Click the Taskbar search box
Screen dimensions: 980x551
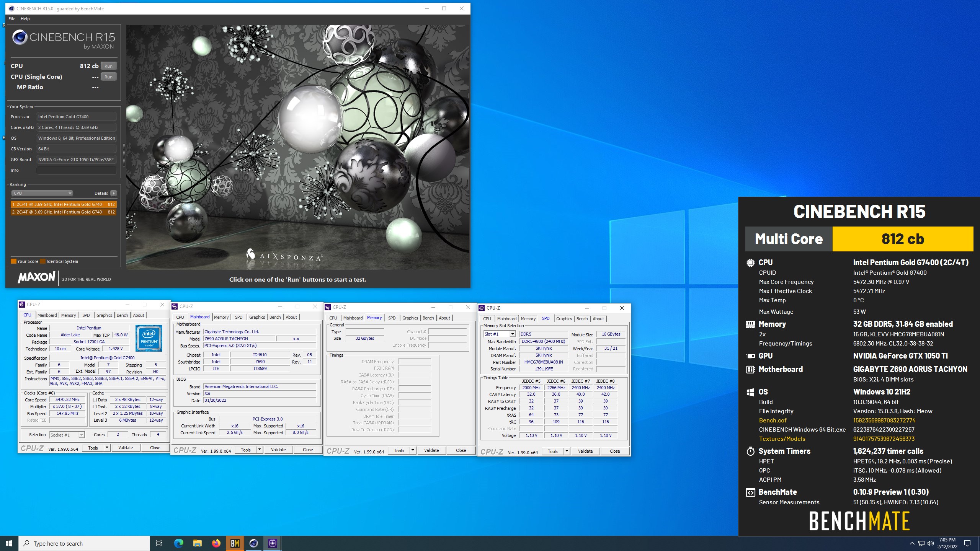coord(84,543)
